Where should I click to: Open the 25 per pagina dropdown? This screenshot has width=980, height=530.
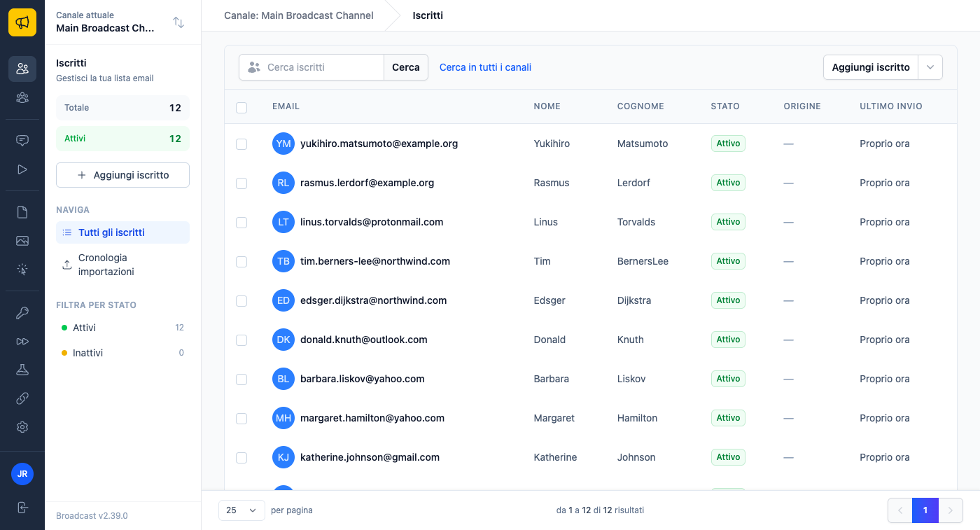[241, 510]
